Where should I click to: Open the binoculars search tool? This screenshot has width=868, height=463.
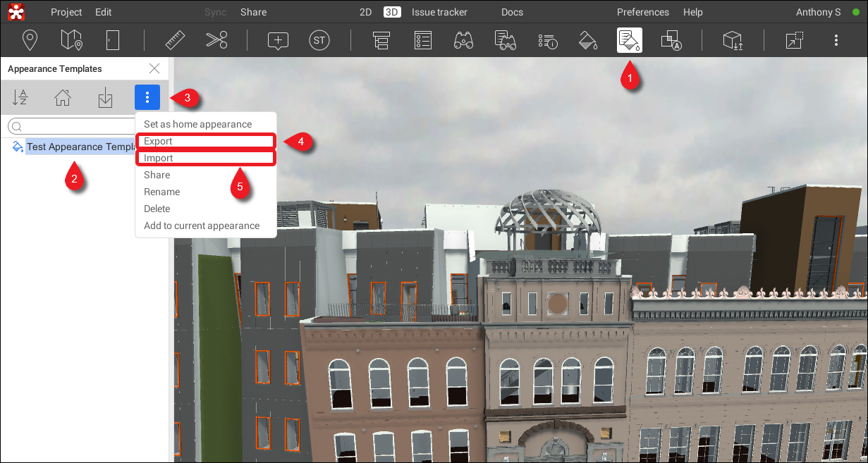463,40
